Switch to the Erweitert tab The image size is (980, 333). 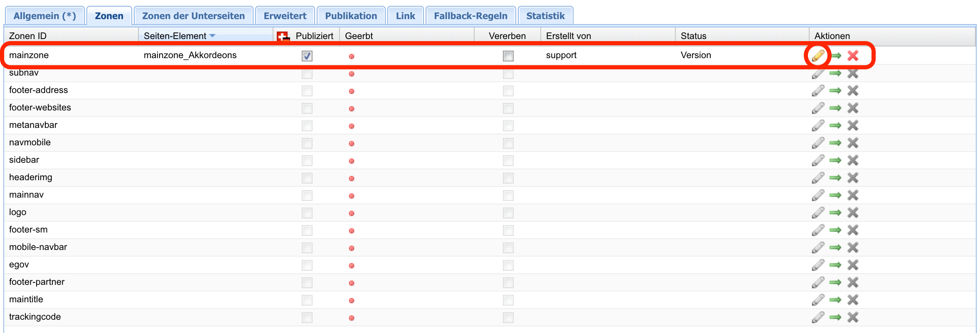tap(285, 16)
